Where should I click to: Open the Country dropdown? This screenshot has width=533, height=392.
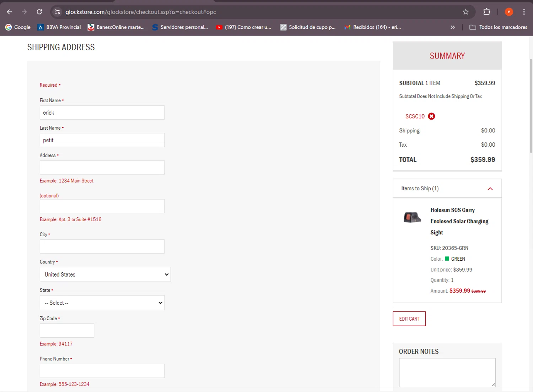pos(105,274)
